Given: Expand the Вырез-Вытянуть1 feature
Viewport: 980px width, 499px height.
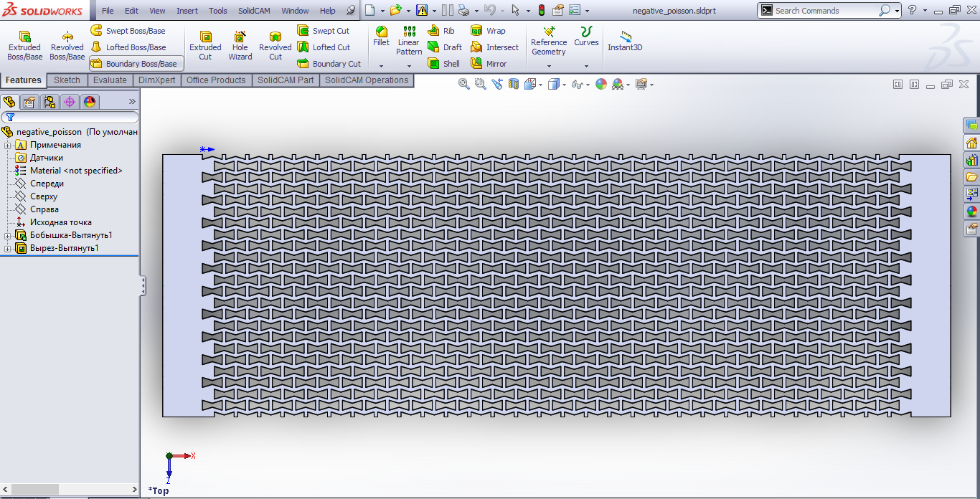Looking at the screenshot, I should pos(8,248).
